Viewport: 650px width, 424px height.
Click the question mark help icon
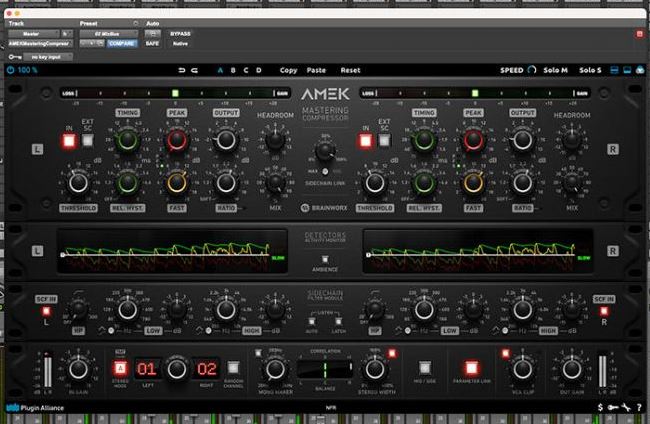click(637, 407)
